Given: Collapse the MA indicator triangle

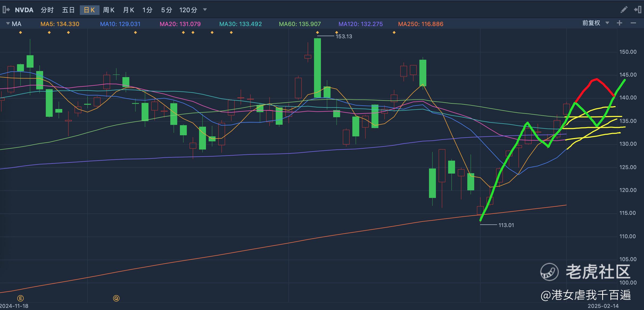Looking at the screenshot, I should click(8, 24).
